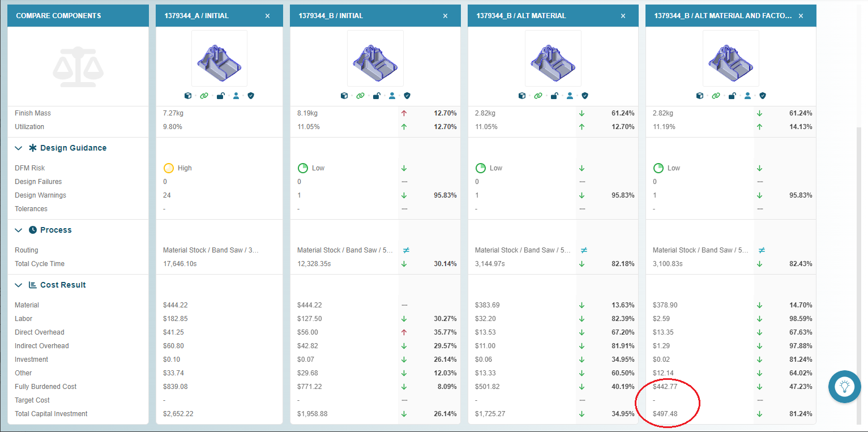Open the lightbulb tips button
The height and width of the screenshot is (432, 868).
845,387
